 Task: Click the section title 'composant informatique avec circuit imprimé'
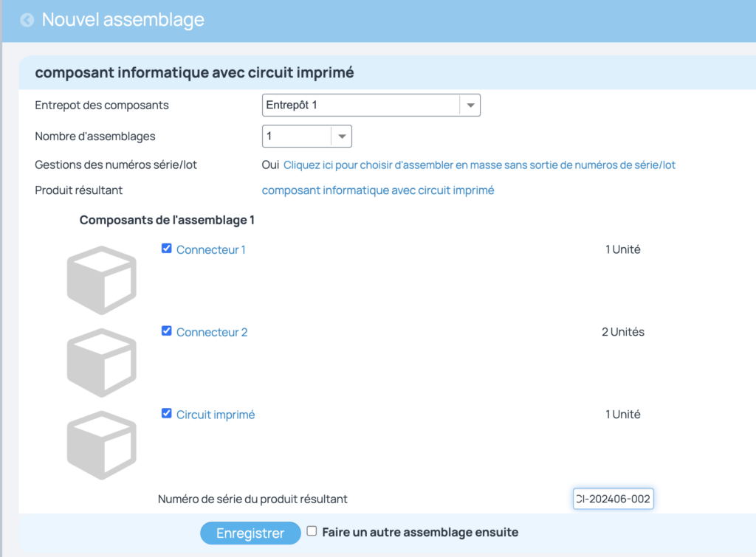point(194,72)
